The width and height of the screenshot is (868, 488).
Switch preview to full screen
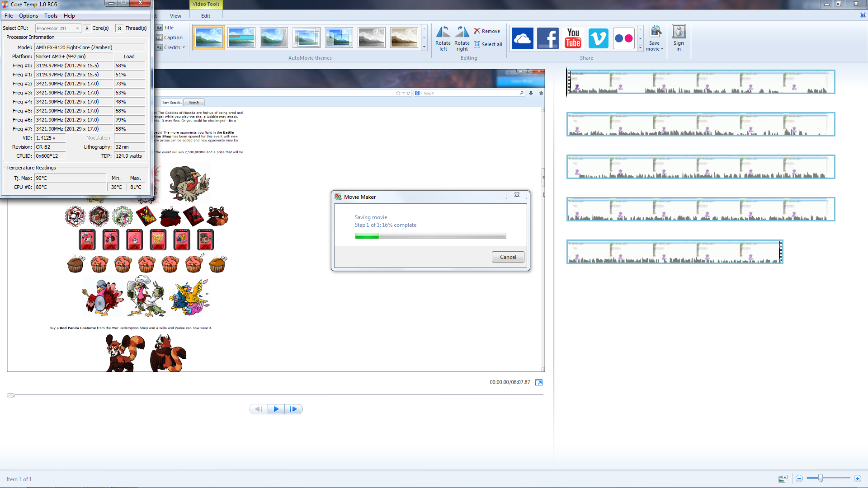click(x=539, y=382)
